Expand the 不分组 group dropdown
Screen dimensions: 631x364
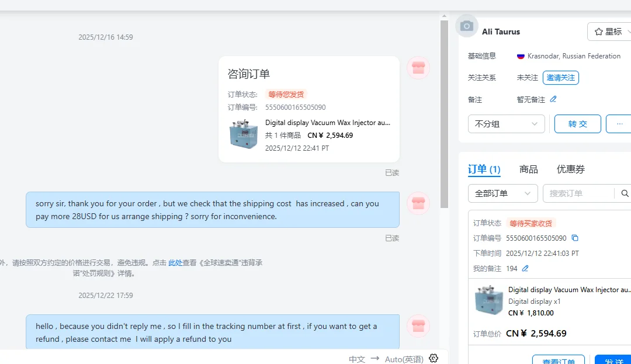tap(506, 124)
